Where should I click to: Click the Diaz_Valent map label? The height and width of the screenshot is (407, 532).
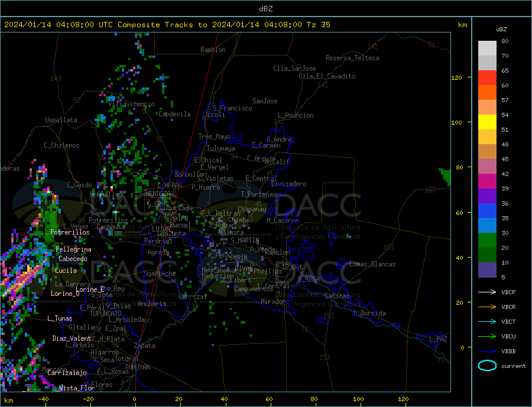[x=72, y=338]
